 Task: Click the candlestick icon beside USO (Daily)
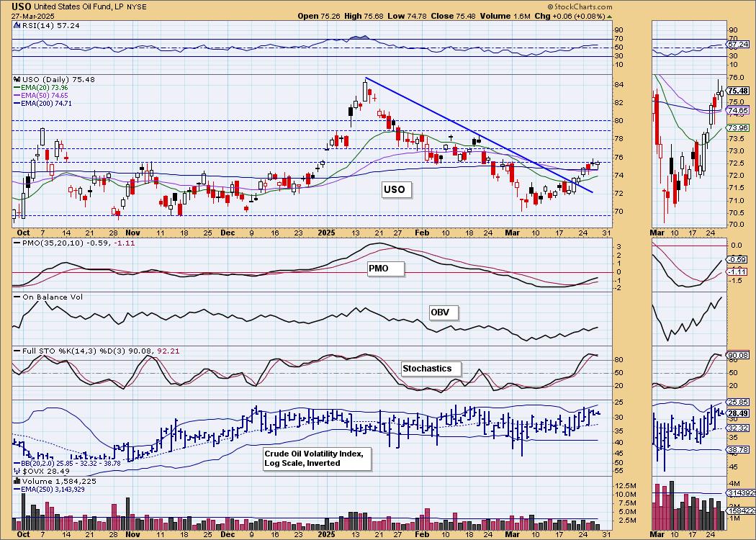pyautogui.click(x=17, y=79)
